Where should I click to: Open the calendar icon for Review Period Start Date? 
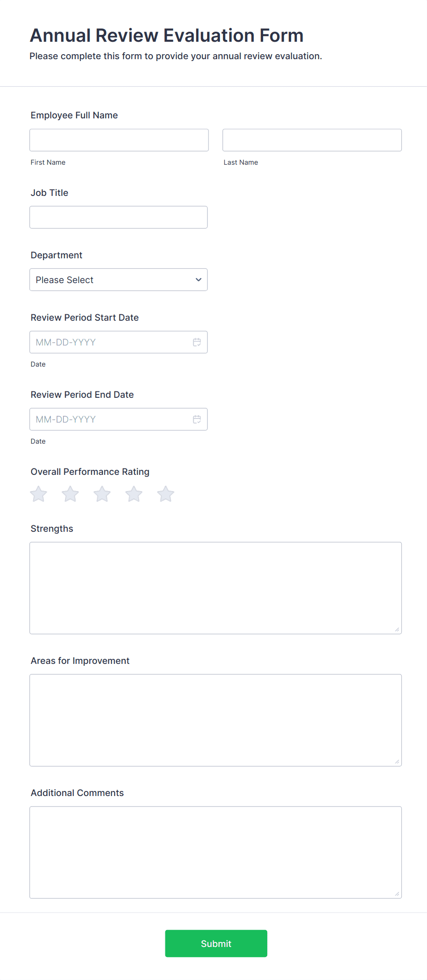point(197,342)
